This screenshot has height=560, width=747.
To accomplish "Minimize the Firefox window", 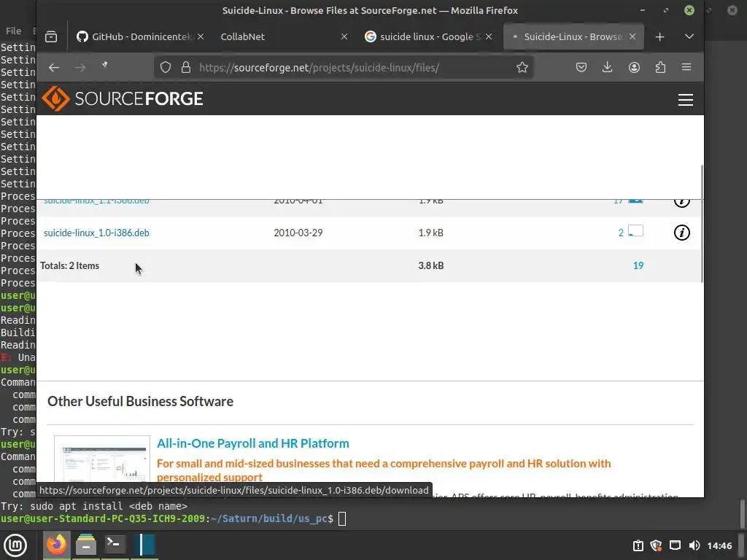I will pos(643,10).
